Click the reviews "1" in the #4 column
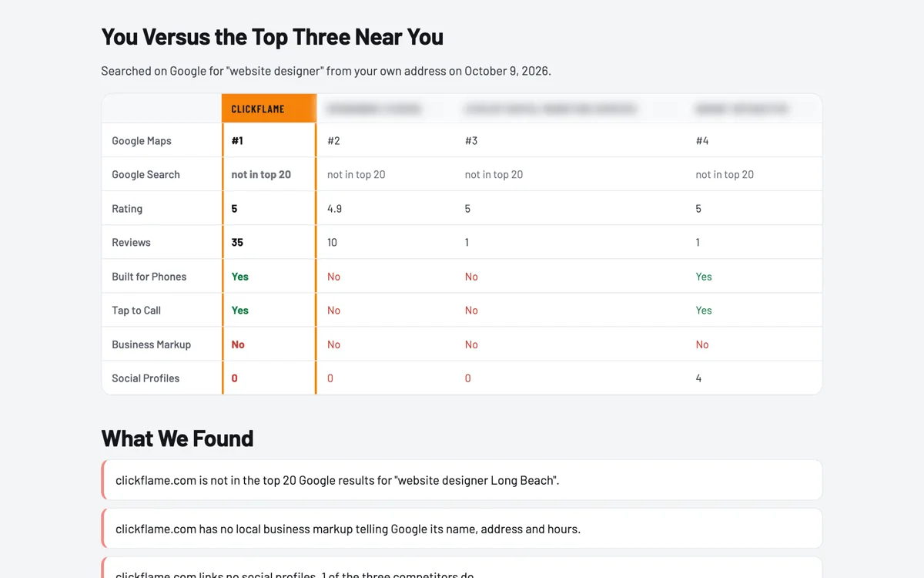 coord(698,243)
